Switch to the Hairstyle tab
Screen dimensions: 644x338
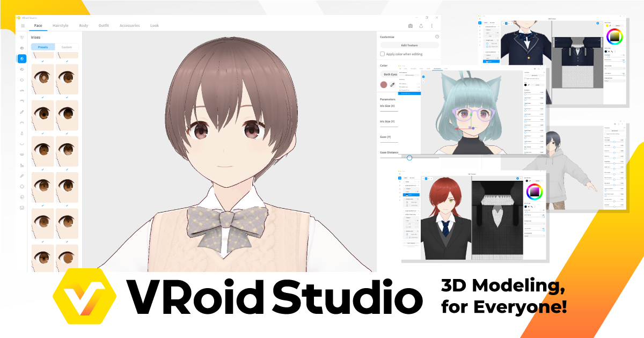click(x=61, y=26)
